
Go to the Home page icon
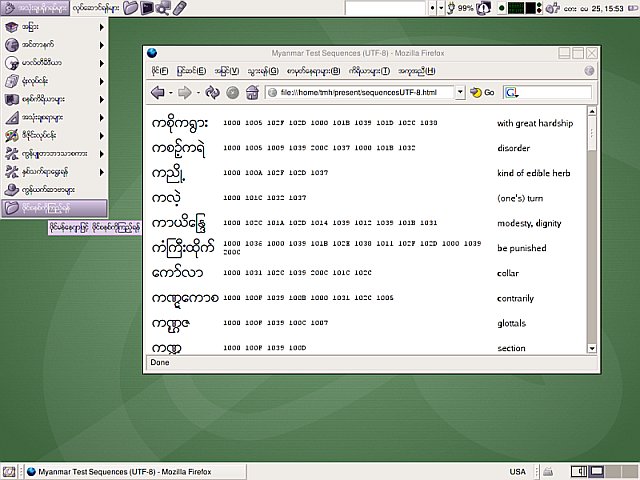pyautogui.click(x=251, y=92)
